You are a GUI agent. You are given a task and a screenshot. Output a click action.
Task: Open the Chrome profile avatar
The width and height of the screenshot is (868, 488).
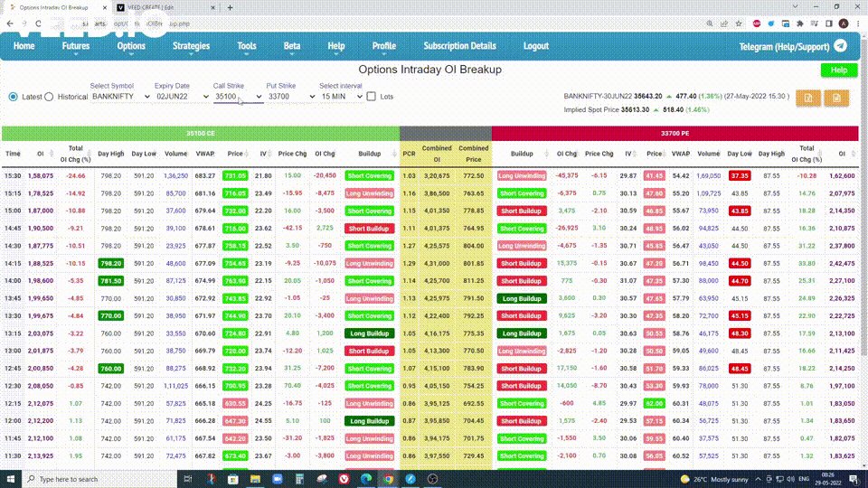pos(844,23)
